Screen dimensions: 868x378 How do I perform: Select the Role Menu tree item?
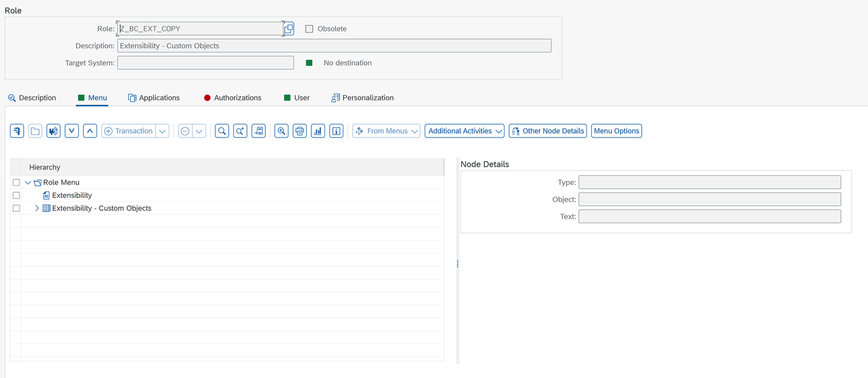[x=61, y=182]
